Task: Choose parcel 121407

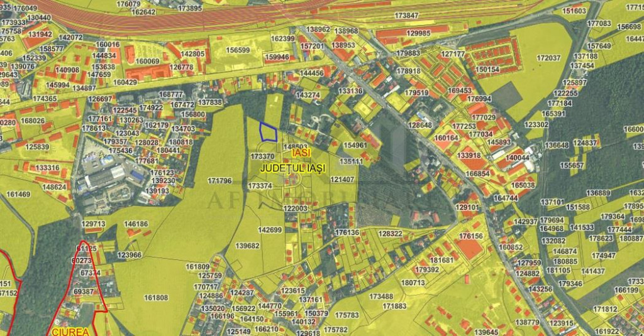Action: click(343, 179)
